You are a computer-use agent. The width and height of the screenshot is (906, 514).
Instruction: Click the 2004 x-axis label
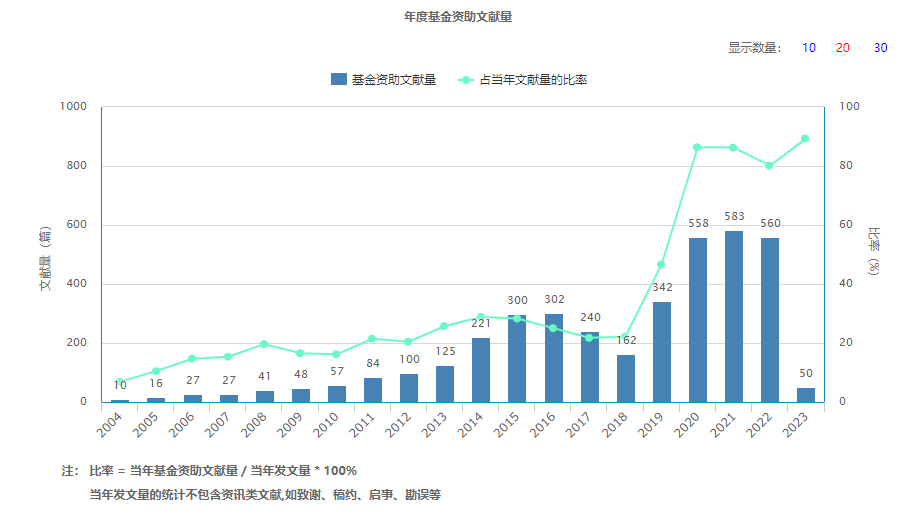[109, 424]
